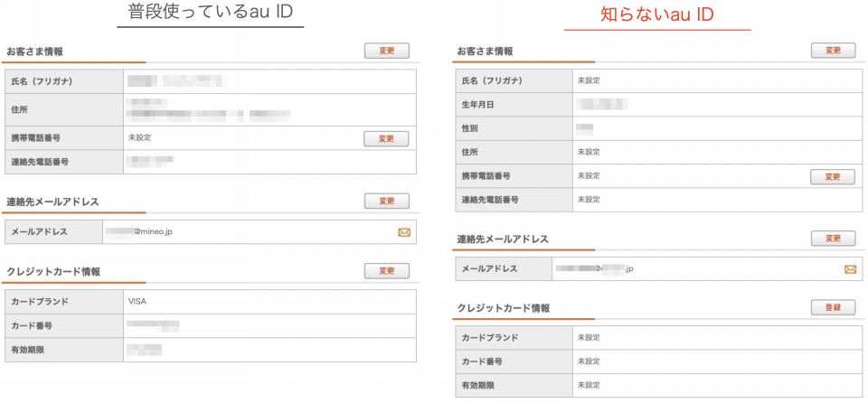
Task: Click 未設定 in right カードブランド row
Action: 589,338
